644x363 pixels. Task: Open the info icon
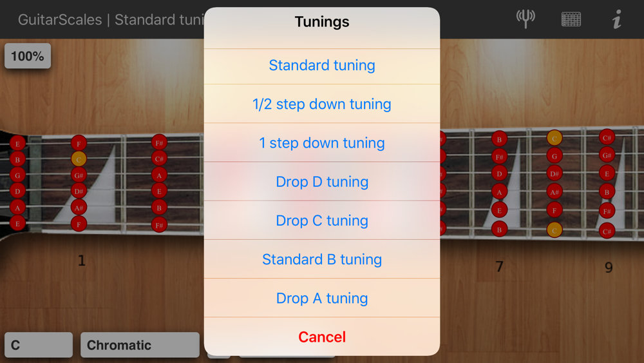pyautogui.click(x=616, y=19)
